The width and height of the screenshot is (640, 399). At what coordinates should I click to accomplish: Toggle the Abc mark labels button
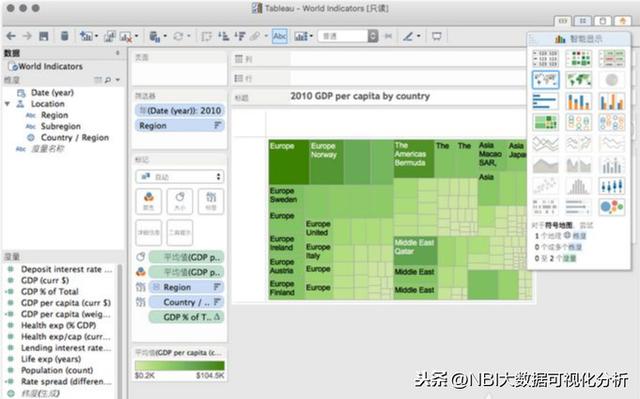click(280, 36)
